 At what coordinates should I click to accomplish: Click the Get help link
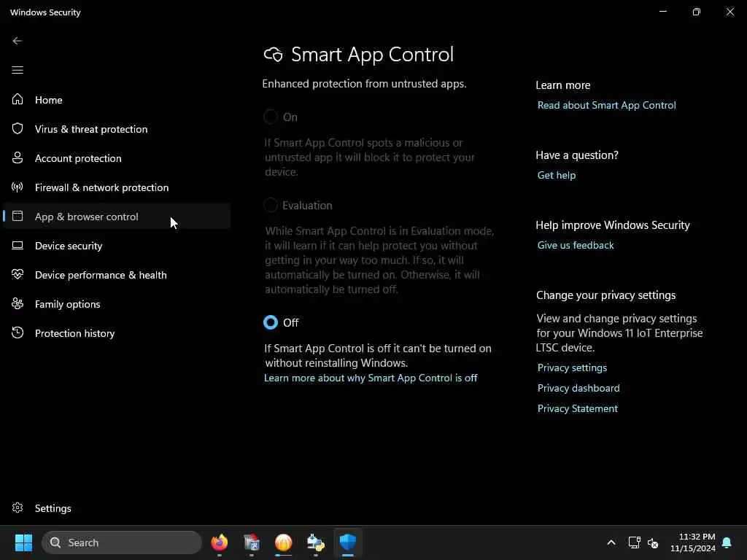tap(557, 175)
